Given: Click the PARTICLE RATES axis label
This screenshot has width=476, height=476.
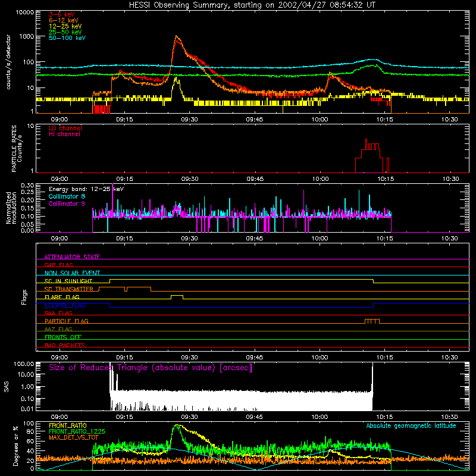Looking at the screenshot, I should [17, 149].
